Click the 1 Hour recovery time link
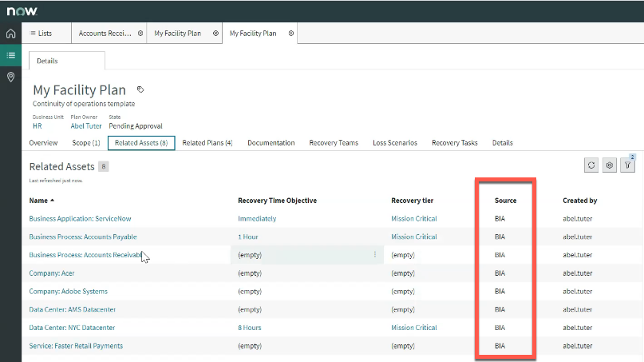This screenshot has width=644, height=362. (x=248, y=237)
